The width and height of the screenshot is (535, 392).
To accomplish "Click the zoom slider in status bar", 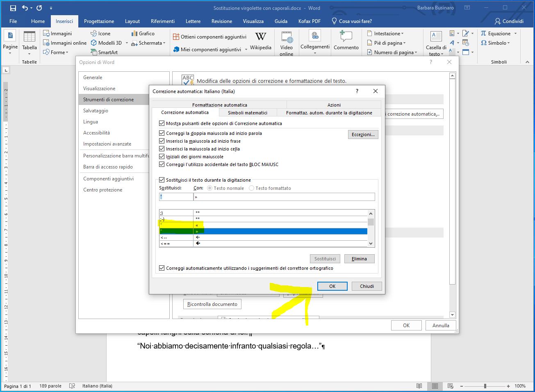I will pos(485,386).
